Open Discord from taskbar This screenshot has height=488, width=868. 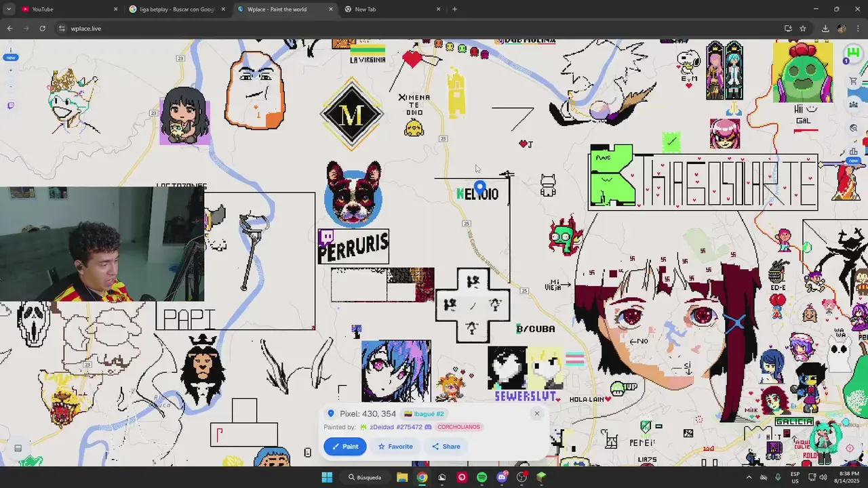(502, 477)
